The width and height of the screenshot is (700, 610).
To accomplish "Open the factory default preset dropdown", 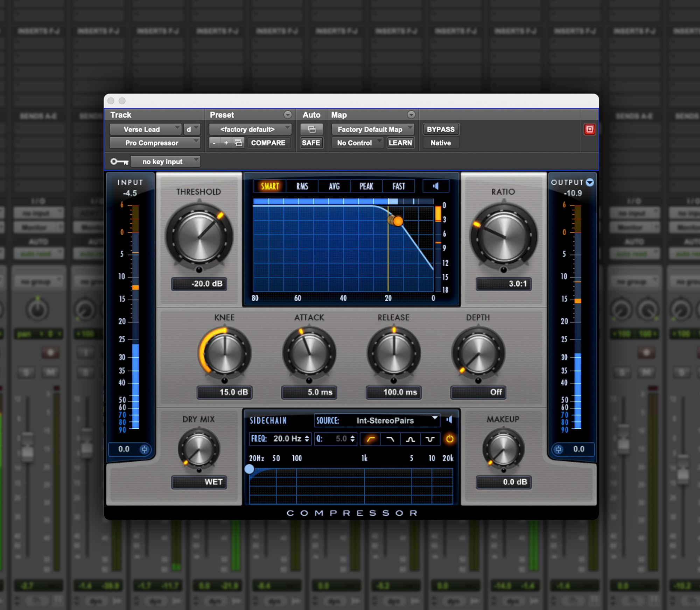I will tap(250, 129).
